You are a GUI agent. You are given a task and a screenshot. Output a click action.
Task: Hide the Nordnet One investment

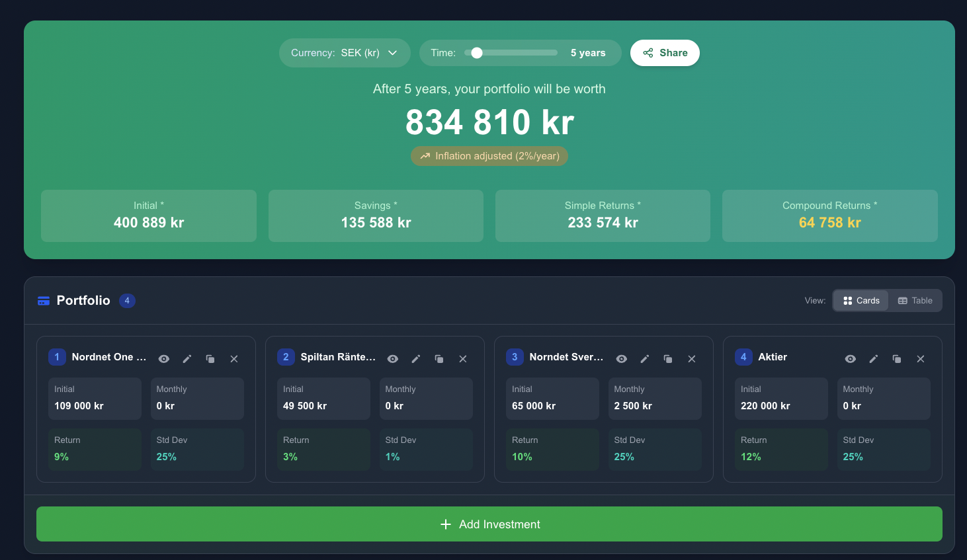[x=163, y=358]
